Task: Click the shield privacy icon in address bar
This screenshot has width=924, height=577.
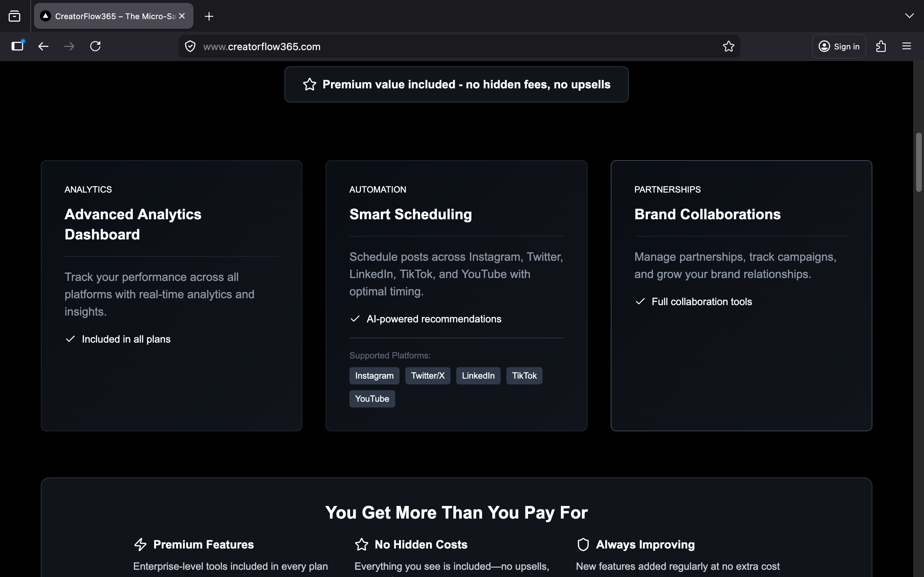Action: click(x=190, y=46)
